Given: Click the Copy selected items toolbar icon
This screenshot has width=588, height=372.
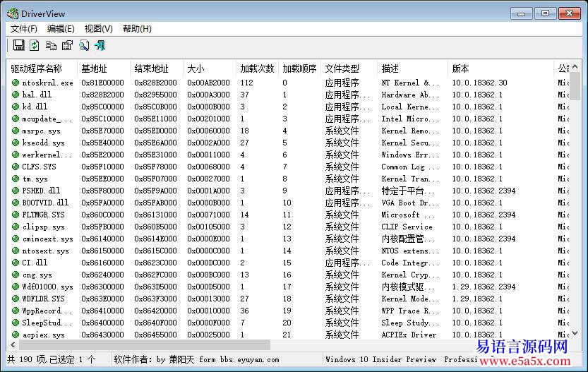Looking at the screenshot, I should 51,45.
